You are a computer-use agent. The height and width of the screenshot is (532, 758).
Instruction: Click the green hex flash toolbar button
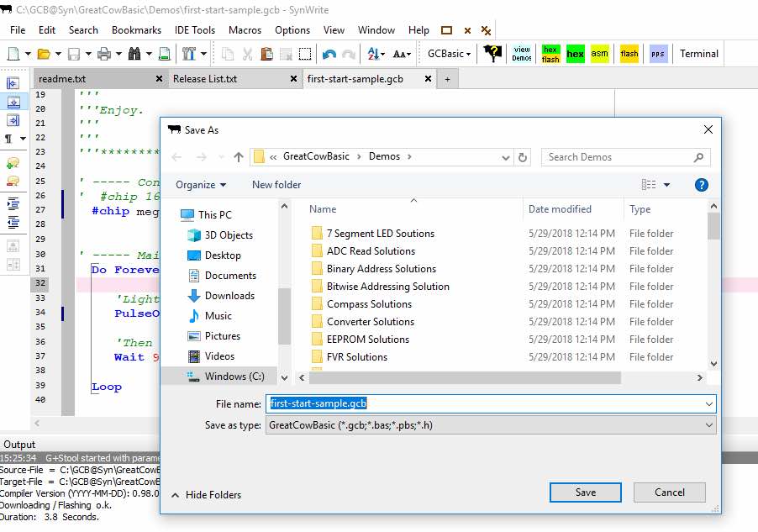click(550, 54)
